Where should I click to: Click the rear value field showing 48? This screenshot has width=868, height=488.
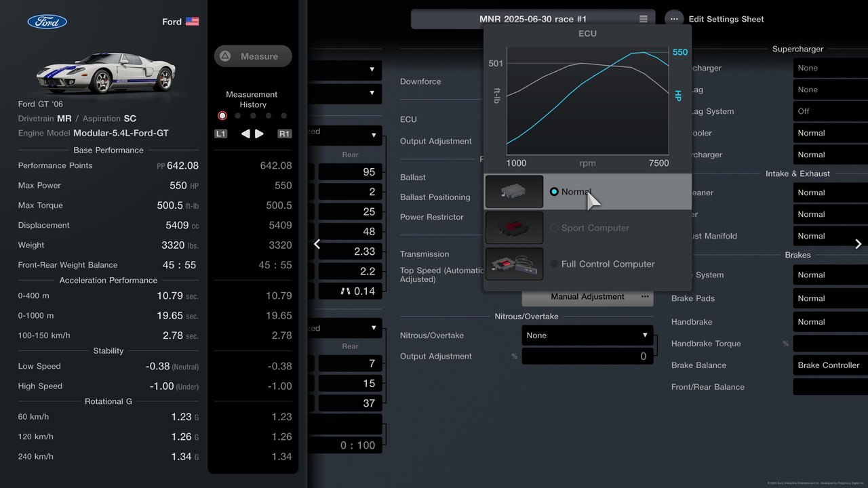click(350, 232)
